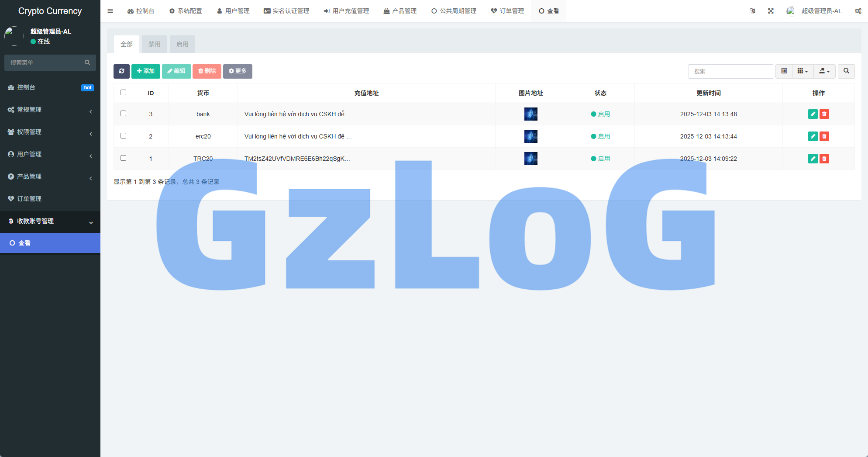This screenshot has height=457, width=868.
Task: Enter fullscreen mode using the expand icon
Action: coord(771,11)
